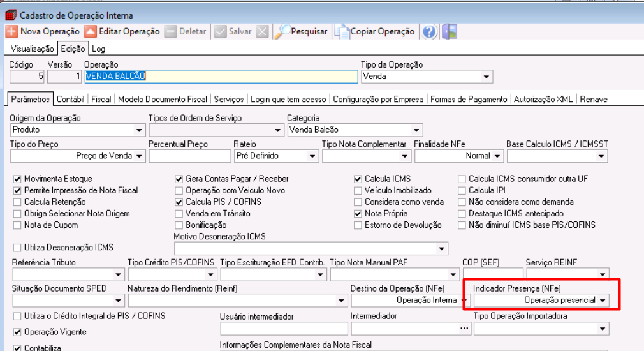This screenshot has height=351, width=644.
Task: Open Rateio Pré Definido dropdown
Action: (x=312, y=156)
